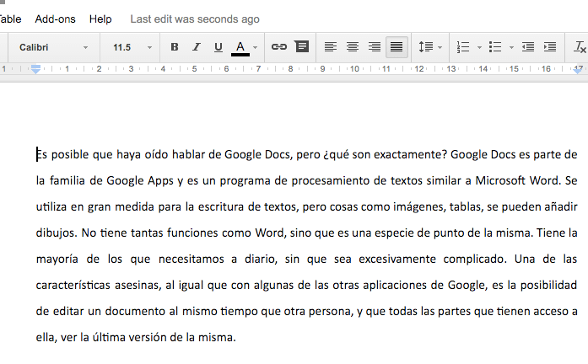The width and height of the screenshot is (588, 364).
Task: Align text right
Action: click(x=375, y=47)
